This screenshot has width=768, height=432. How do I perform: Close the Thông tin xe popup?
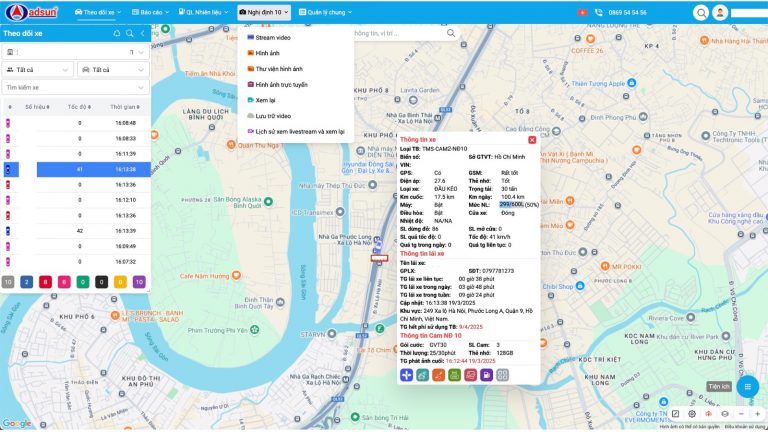532,140
